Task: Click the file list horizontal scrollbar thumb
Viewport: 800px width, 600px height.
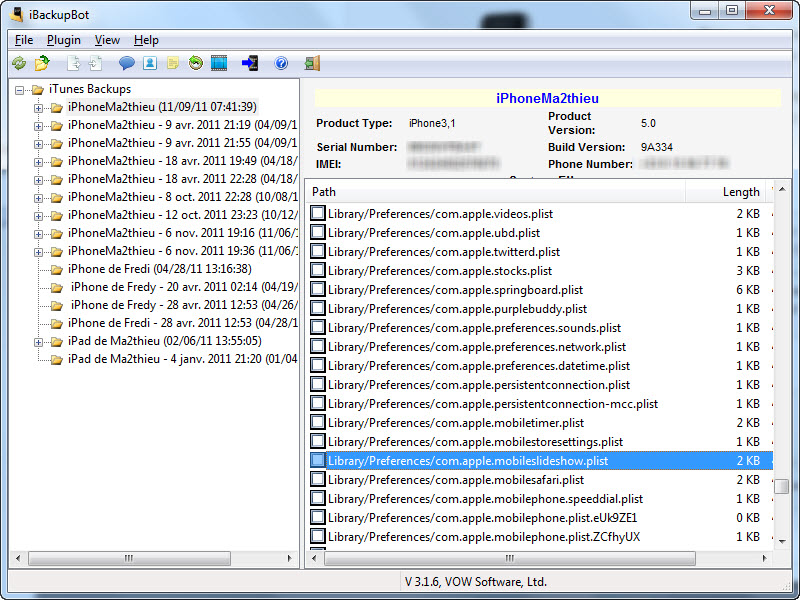Action: click(510, 558)
